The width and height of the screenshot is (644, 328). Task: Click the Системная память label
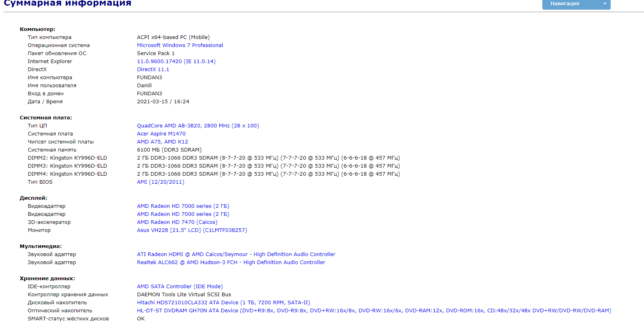[x=52, y=150]
